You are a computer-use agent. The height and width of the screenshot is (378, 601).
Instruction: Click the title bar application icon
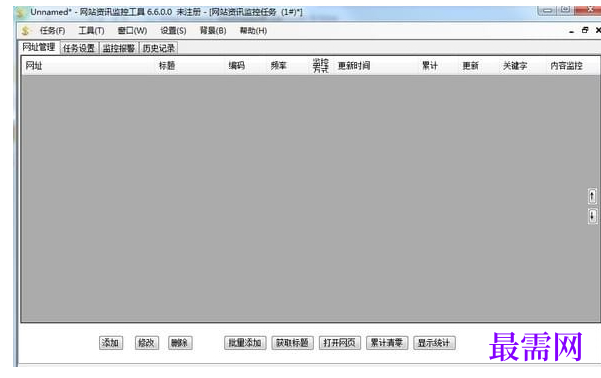(x=21, y=13)
